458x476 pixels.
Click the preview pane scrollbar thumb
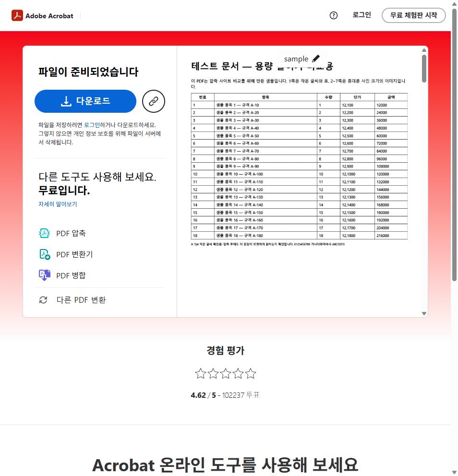pos(424,69)
